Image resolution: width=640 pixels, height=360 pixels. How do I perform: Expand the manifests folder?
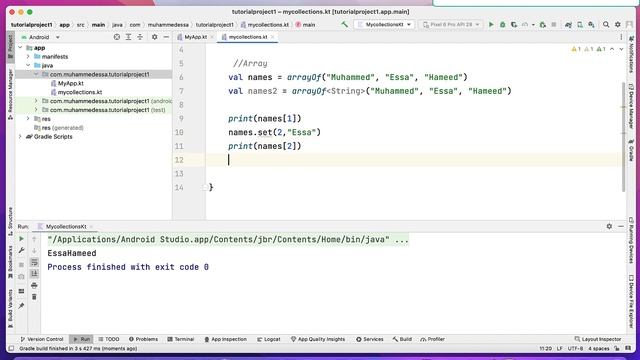pos(28,57)
